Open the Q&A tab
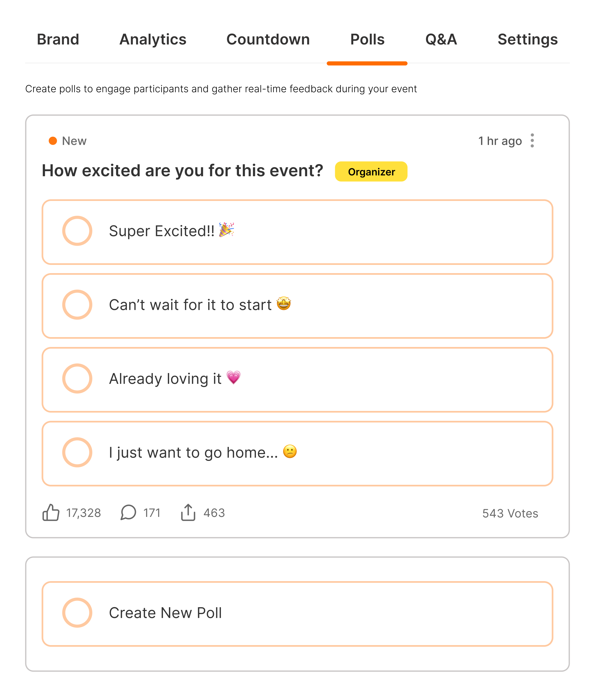The height and width of the screenshot is (700, 595). click(441, 40)
